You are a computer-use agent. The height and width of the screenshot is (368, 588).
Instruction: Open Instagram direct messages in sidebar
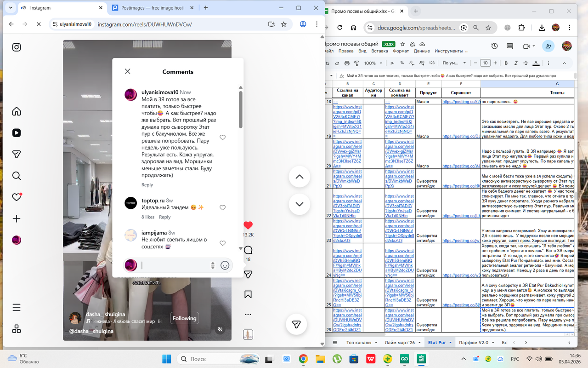coord(17,154)
